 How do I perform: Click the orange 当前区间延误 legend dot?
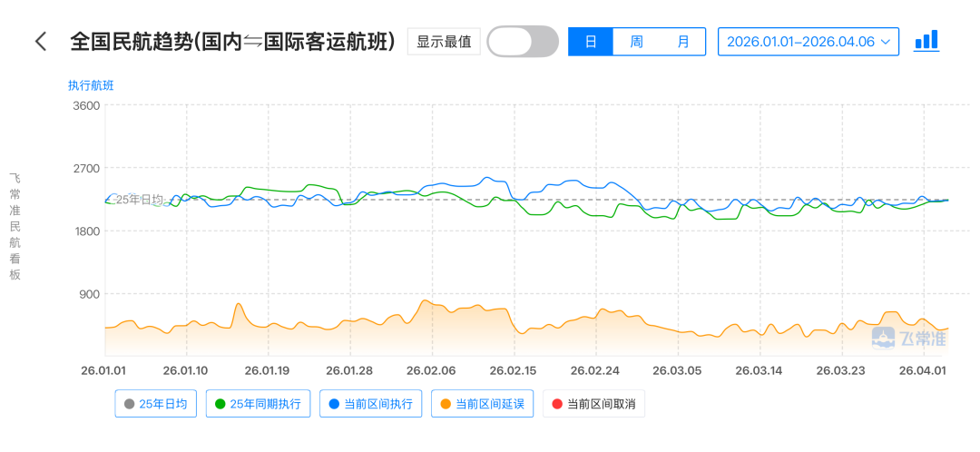(x=446, y=405)
